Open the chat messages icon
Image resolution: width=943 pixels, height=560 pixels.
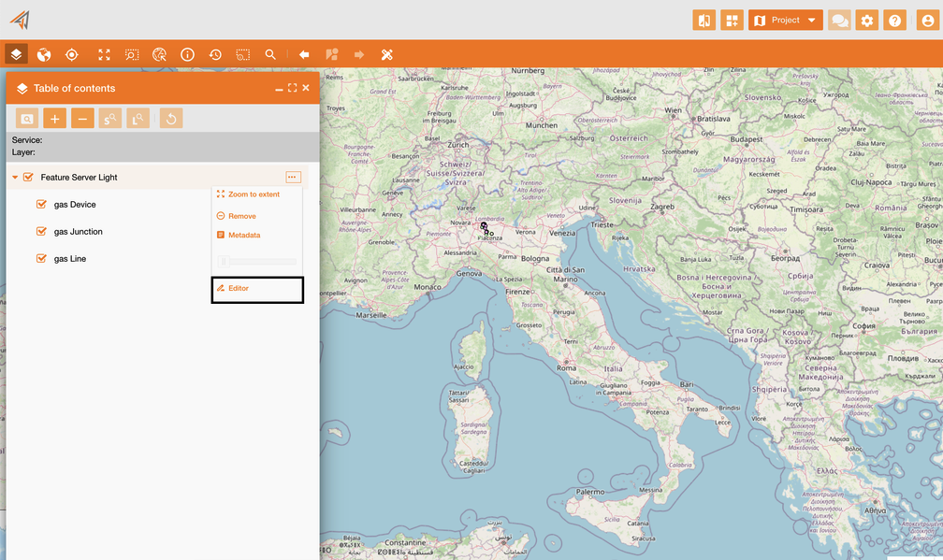839,21
